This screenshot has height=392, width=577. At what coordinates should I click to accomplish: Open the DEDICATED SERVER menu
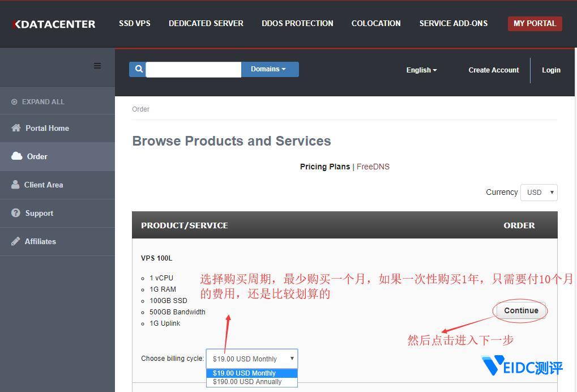point(206,23)
